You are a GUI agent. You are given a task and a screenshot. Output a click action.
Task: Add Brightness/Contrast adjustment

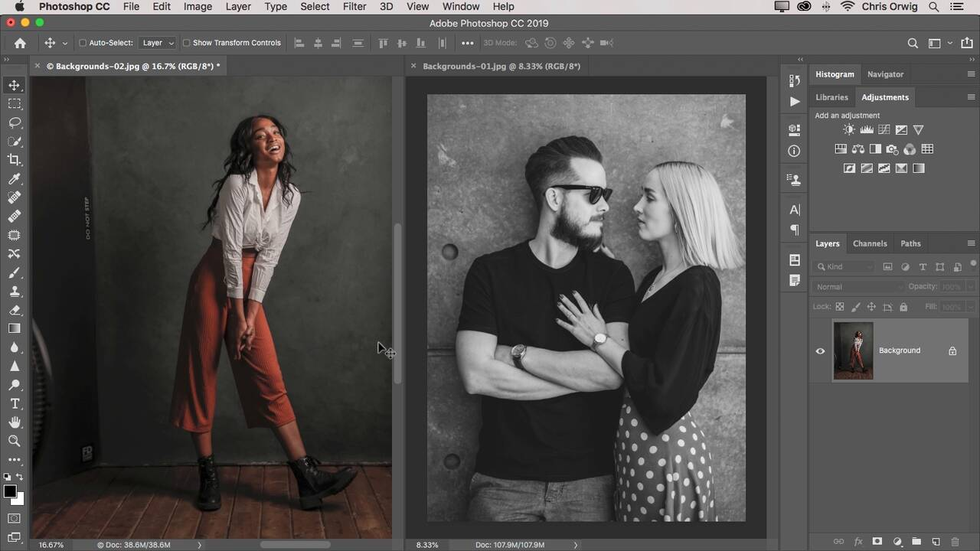pyautogui.click(x=848, y=130)
